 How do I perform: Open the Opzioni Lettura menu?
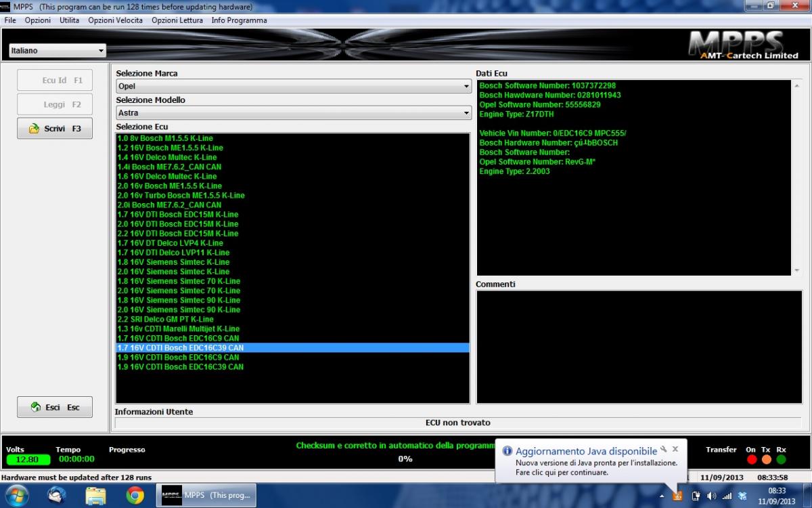tap(177, 20)
